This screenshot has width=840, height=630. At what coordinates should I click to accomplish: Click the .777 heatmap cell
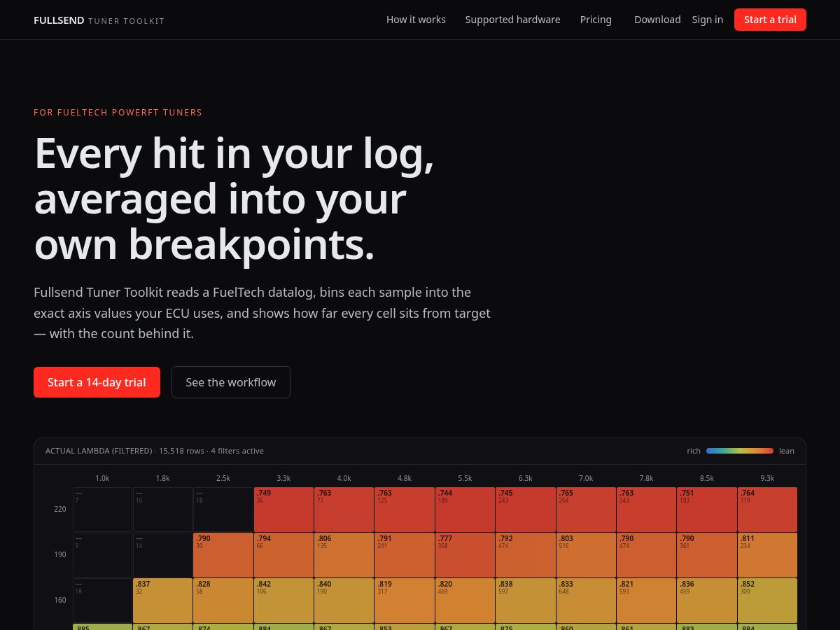tap(465, 555)
